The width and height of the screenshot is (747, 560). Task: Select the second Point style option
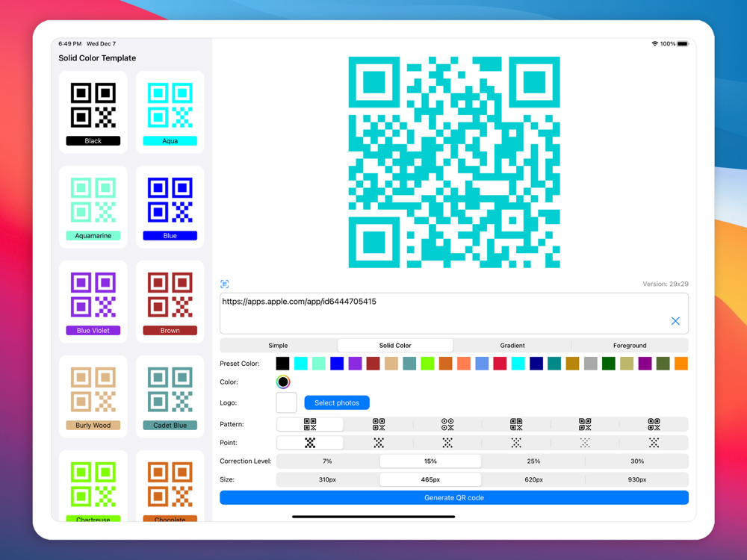379,443
